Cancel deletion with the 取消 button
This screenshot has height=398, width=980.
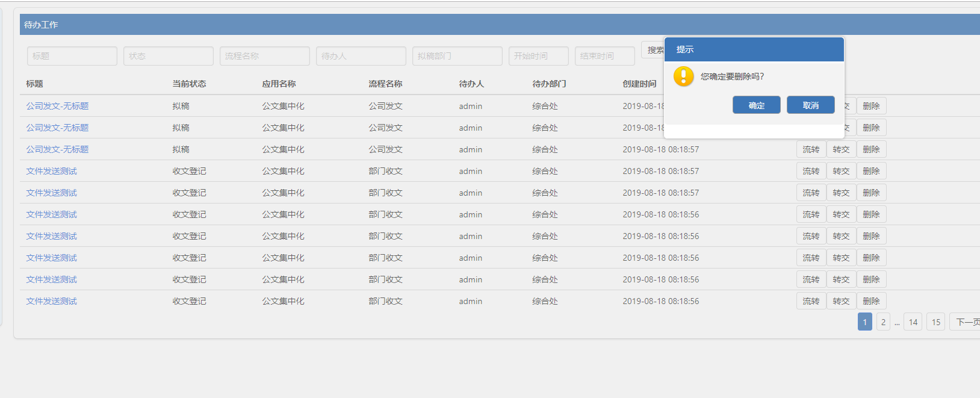click(810, 105)
